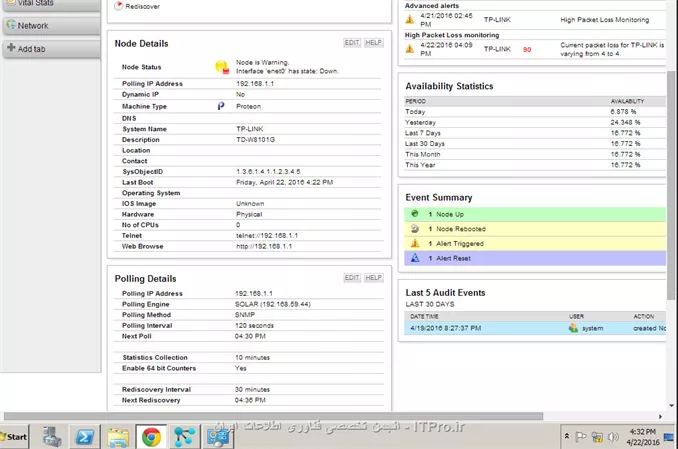This screenshot has width=678, height=449.
Task: Click TP-LINK in the 4/21/2016 alert row
Action: tap(497, 19)
